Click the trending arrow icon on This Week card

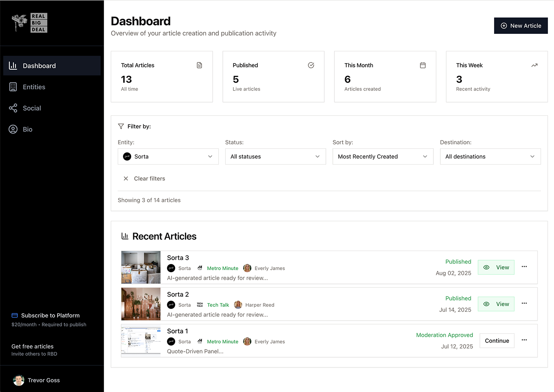click(x=534, y=65)
